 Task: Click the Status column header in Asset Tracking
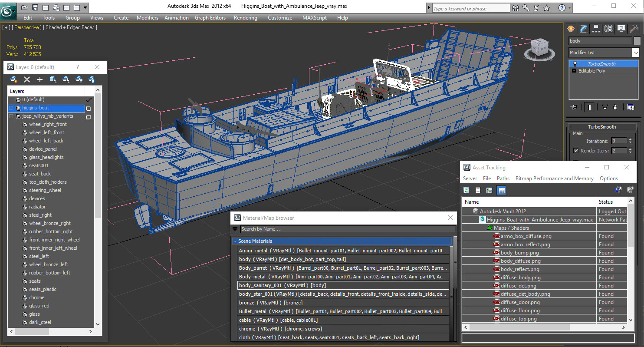tap(612, 202)
